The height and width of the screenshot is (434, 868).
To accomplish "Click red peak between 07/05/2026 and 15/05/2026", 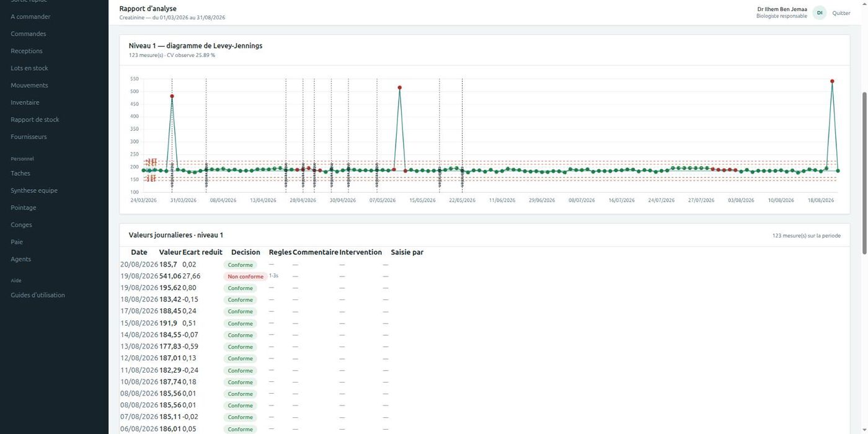I will (x=400, y=87).
